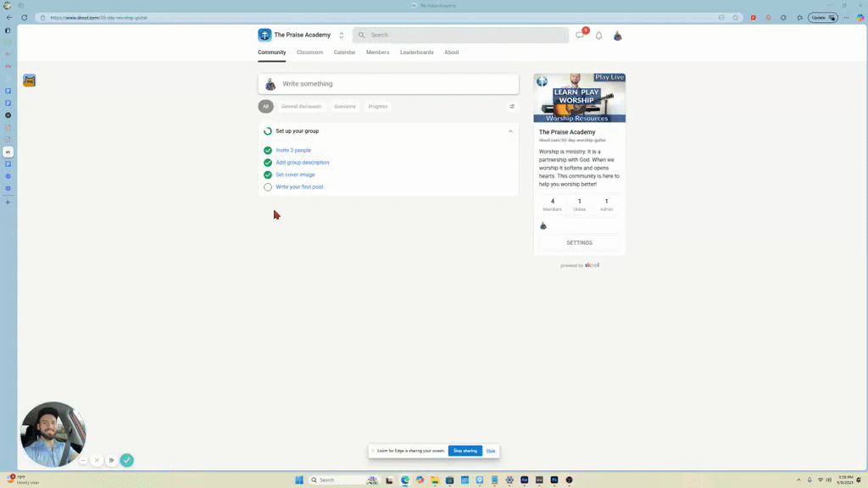Click the Loom webcam bubble
The image size is (868, 488).
pos(53,435)
